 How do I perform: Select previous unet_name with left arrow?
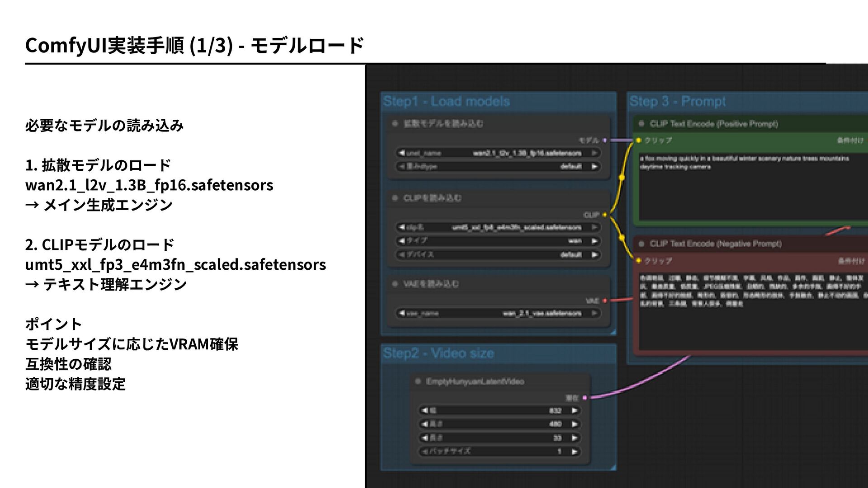pyautogui.click(x=401, y=153)
